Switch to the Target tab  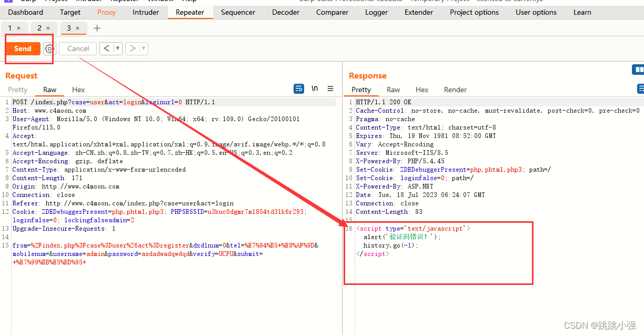point(71,12)
